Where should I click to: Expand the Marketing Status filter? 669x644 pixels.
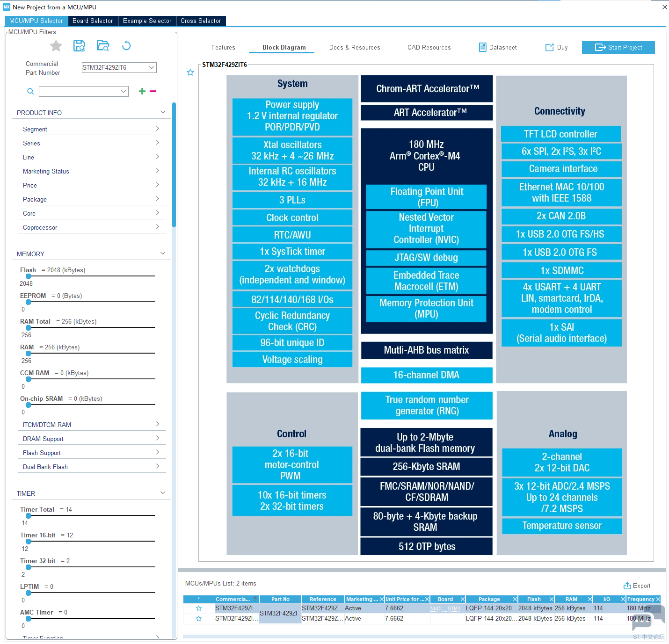click(x=157, y=171)
